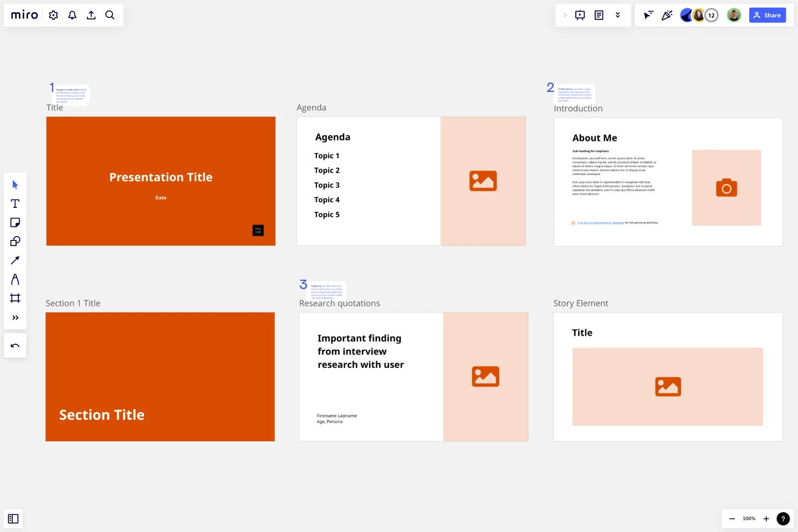Open notifications bell icon
Screen dimensions: 798x532
(72, 15)
